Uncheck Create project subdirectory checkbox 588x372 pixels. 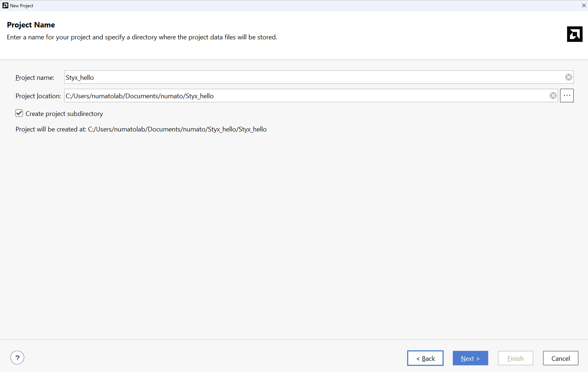click(x=19, y=113)
